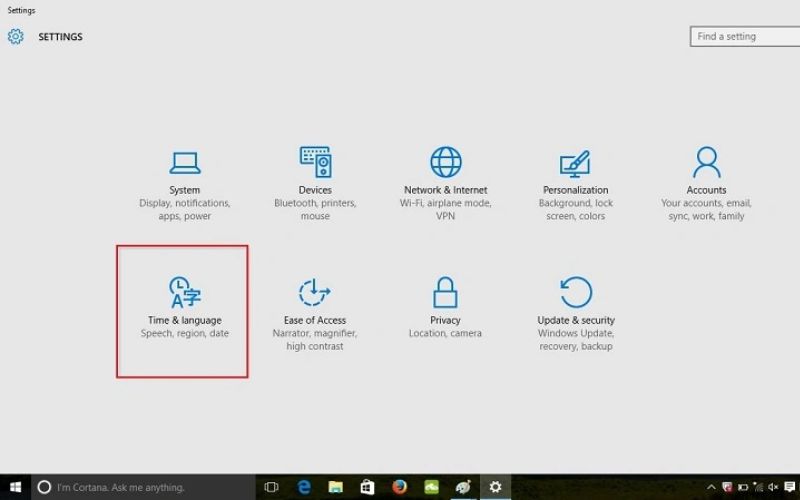Click 'Location, camera' description
Image resolution: width=800 pixels, height=500 pixels.
[445, 333]
